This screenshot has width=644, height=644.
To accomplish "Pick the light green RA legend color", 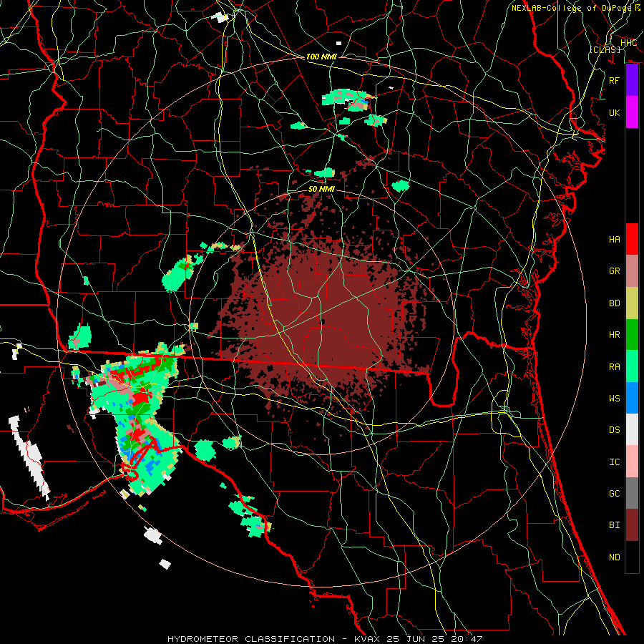I will (632, 366).
